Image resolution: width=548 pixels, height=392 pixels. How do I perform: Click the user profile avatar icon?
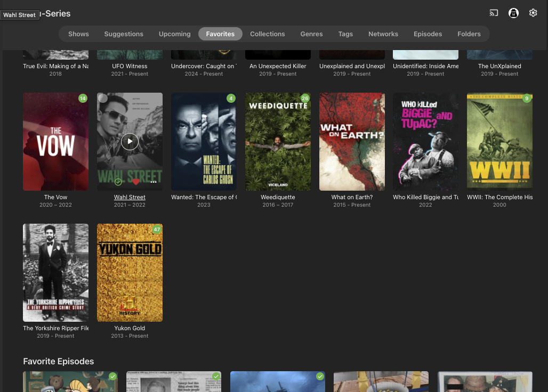(x=513, y=13)
